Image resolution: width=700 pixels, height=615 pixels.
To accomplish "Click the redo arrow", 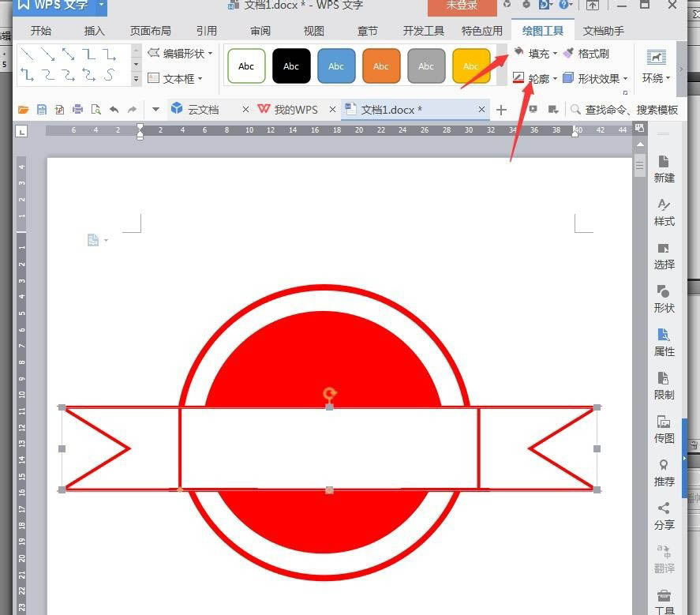I will pos(132,110).
